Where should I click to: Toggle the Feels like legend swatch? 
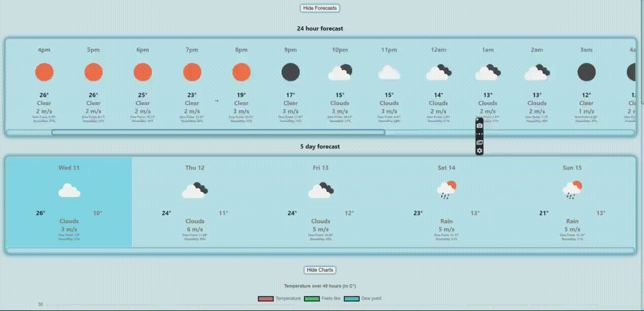tap(312, 299)
